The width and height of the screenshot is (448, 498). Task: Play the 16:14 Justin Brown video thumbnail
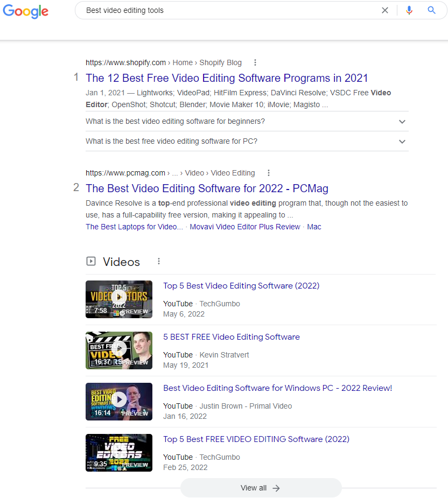(119, 402)
